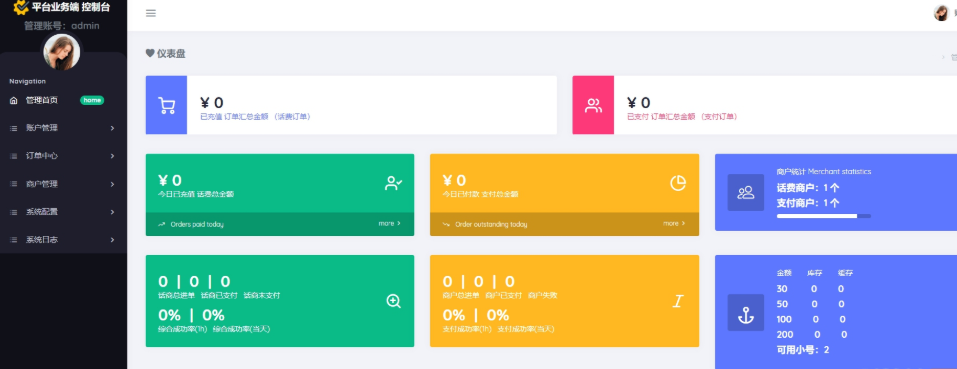Click the merchant users icon in blue card
The width and height of the screenshot is (957, 369).
746,193
